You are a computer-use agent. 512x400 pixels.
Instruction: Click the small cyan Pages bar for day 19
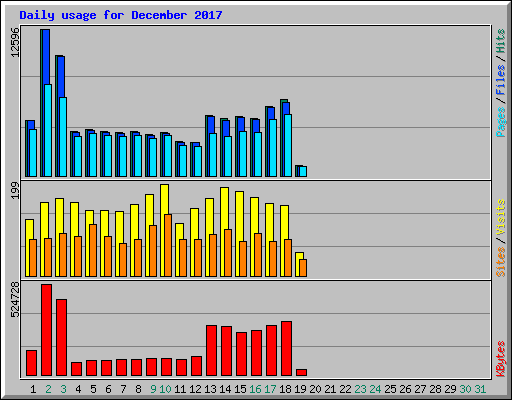tap(303, 171)
